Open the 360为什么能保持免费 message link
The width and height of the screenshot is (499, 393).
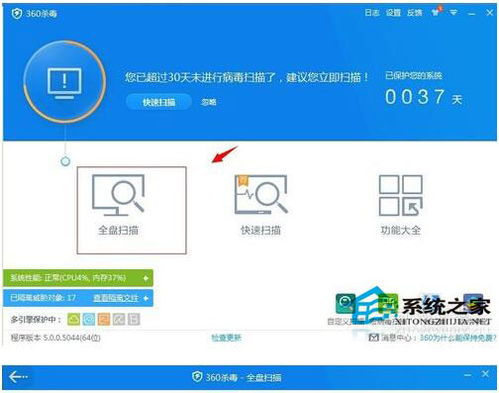(458, 338)
